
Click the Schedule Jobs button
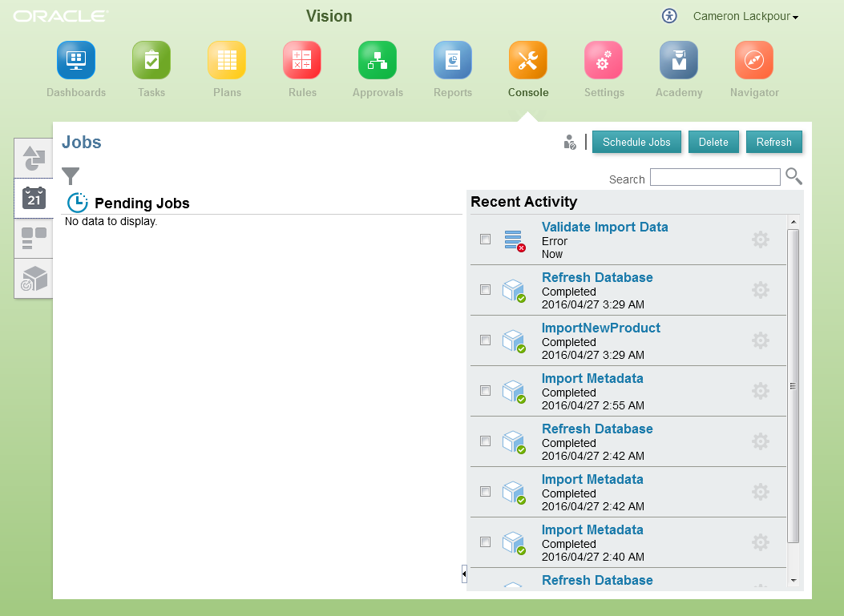click(x=636, y=142)
